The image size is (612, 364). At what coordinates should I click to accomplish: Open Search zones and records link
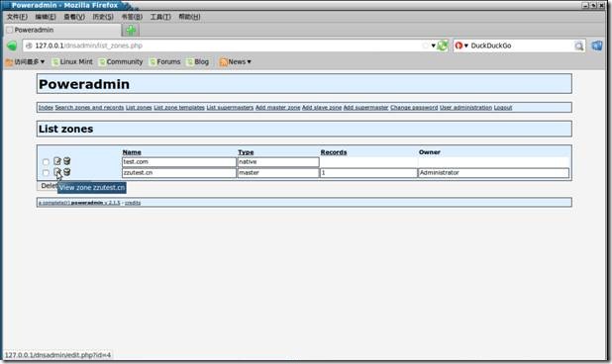click(x=89, y=108)
